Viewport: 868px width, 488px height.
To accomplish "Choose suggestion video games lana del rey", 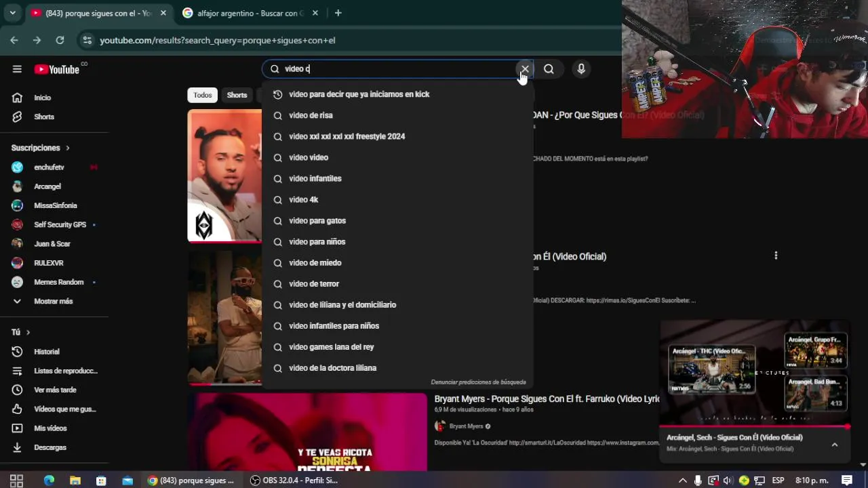I will (x=397, y=346).
